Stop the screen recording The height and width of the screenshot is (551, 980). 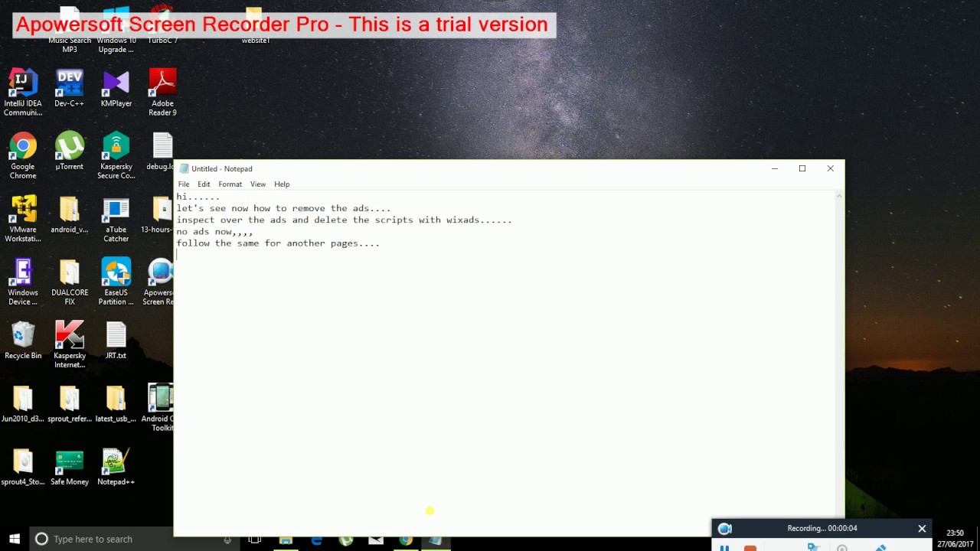[750, 548]
